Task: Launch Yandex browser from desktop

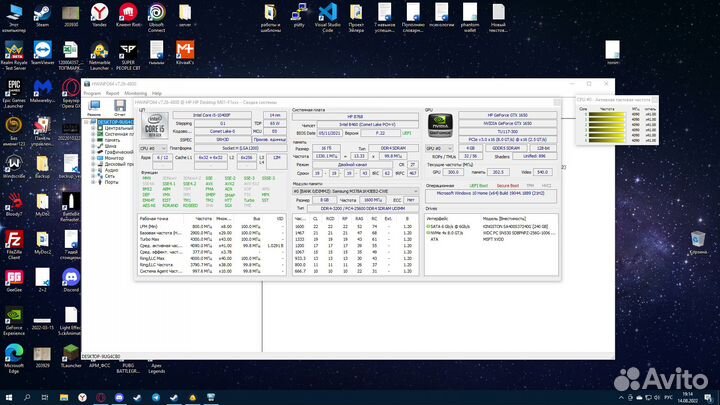Action: [99, 15]
